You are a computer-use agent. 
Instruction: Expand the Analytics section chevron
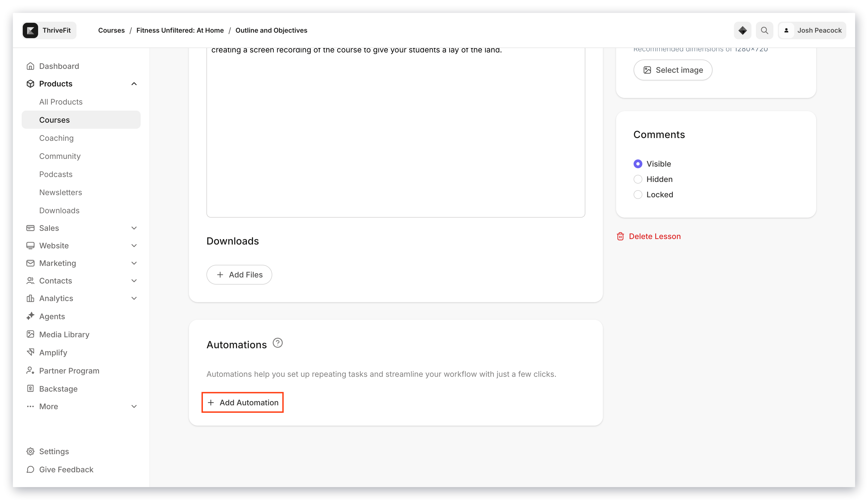click(134, 298)
